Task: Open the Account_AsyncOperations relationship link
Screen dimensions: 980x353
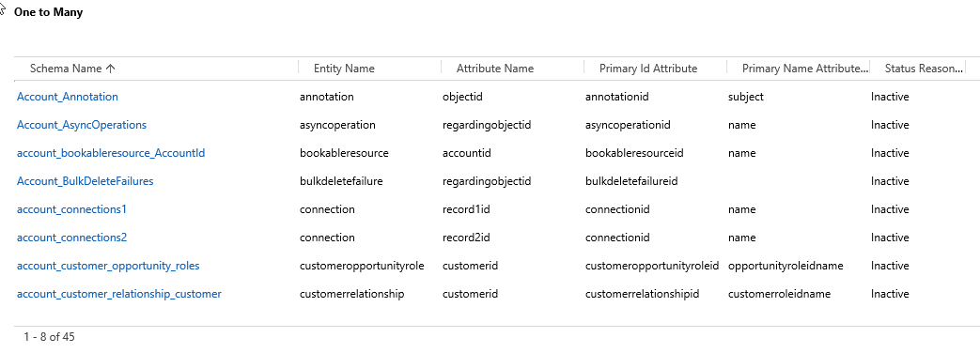Action: [x=82, y=125]
